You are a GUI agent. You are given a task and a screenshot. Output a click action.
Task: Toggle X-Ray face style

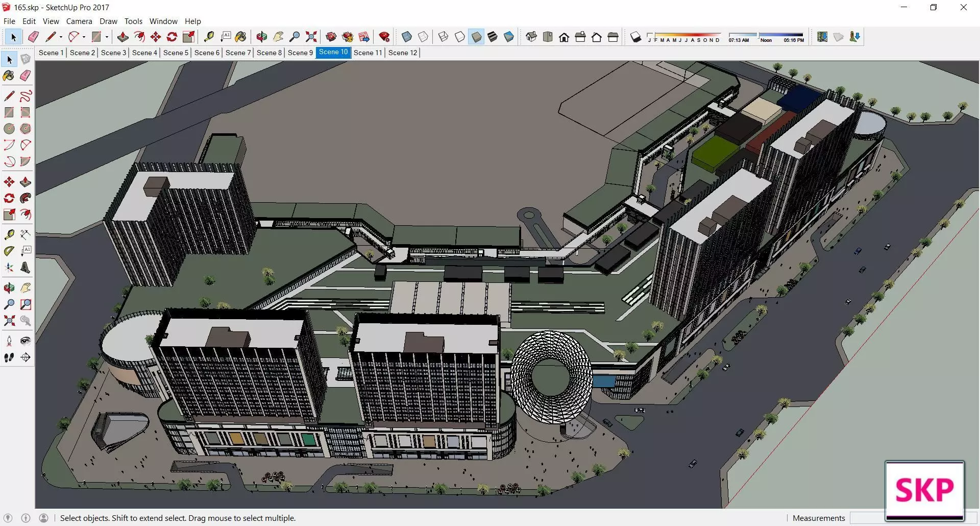(x=407, y=37)
